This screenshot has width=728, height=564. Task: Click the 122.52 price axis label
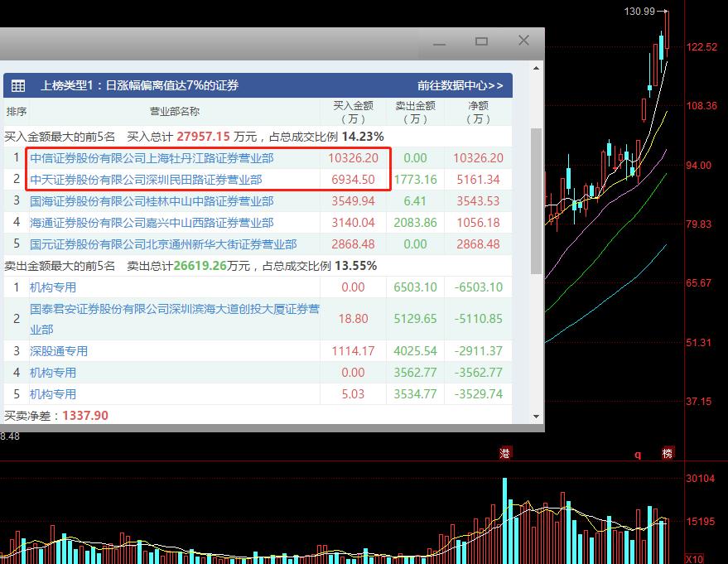701,47
